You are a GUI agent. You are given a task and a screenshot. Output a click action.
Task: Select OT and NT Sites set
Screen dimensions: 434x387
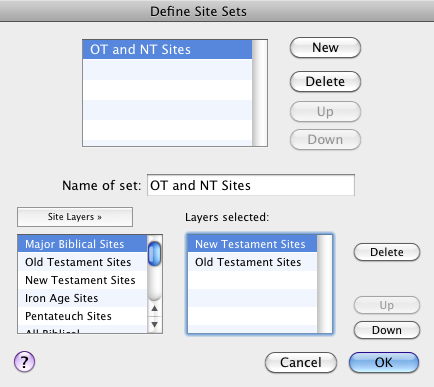click(167, 50)
